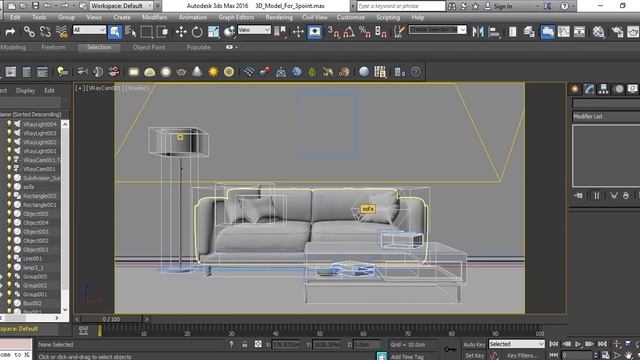The width and height of the screenshot is (640, 360).
Task: Toggle 3D Snaps magnet icon
Action: click(x=333, y=31)
